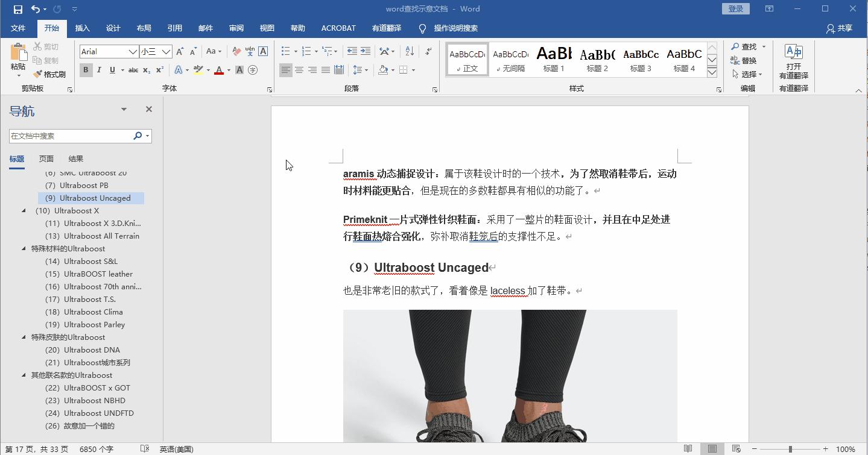
Task: Click the 登录 button in the title bar
Action: click(x=735, y=8)
